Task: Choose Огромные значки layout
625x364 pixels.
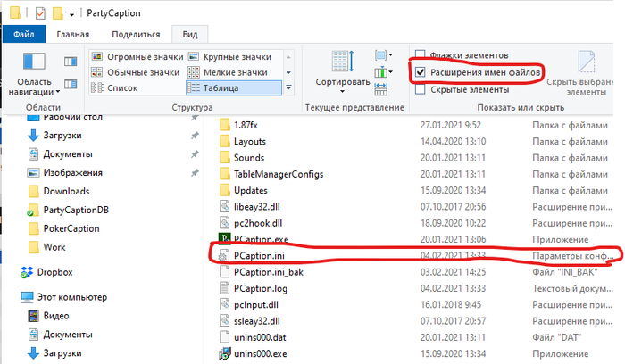Action: (137, 57)
